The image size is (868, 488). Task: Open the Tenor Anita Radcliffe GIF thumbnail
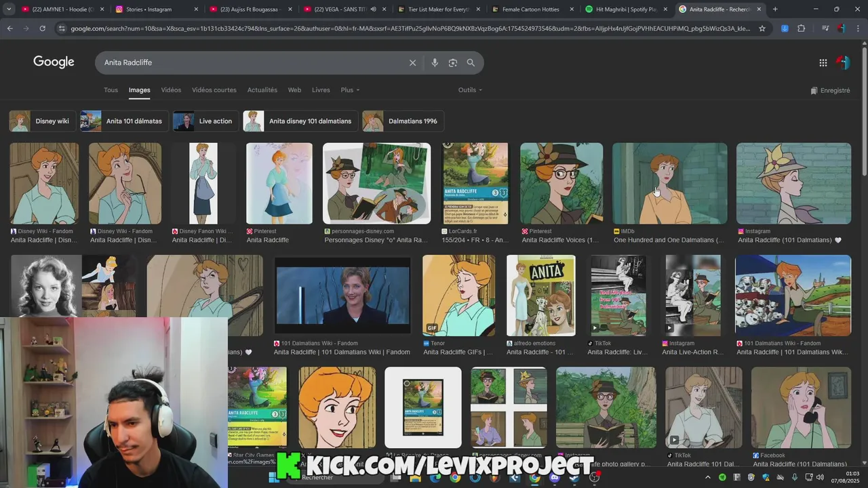click(459, 296)
